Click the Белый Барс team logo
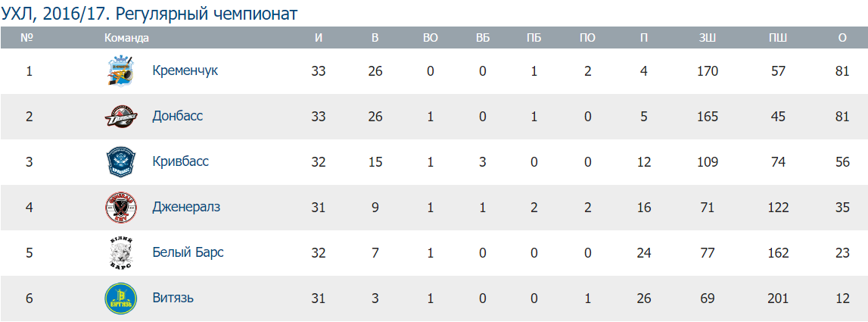The image size is (868, 322). [120, 253]
